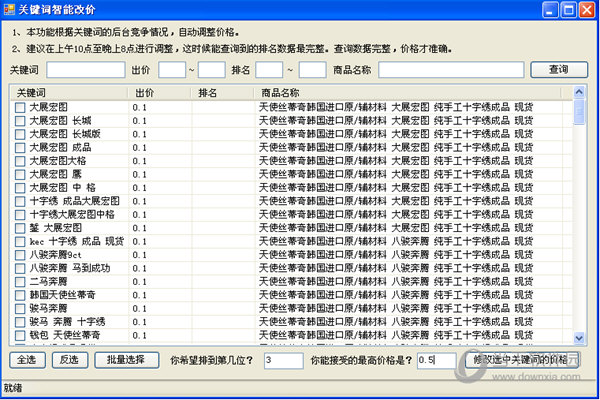This screenshot has width=600, height=400.
Task: Click the 就绪 status bar text
Action: pyautogui.click(x=13, y=388)
